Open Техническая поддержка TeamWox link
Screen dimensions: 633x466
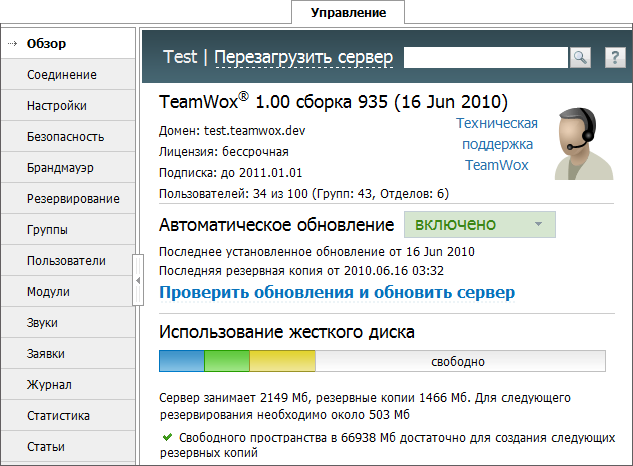pyautogui.click(x=497, y=144)
